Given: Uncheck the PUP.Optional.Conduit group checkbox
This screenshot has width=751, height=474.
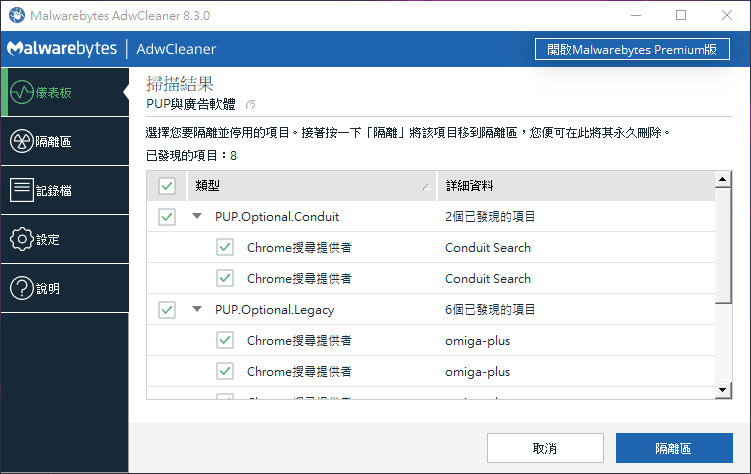Looking at the screenshot, I should [167, 217].
